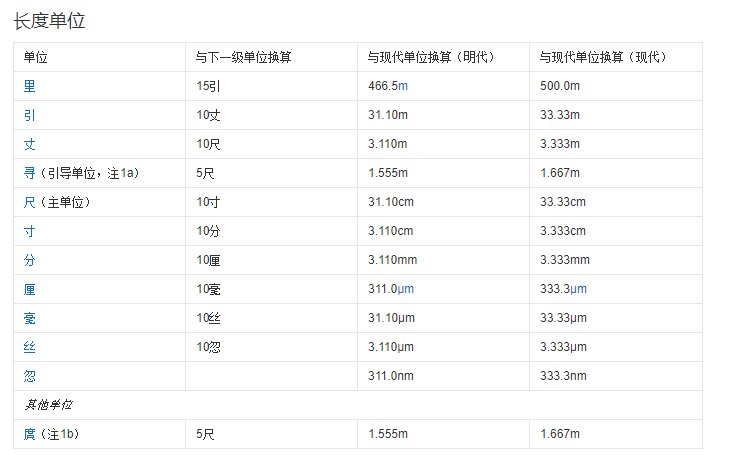736x455 pixels.
Task: Select the 3.110μm value
Action: [391, 347]
